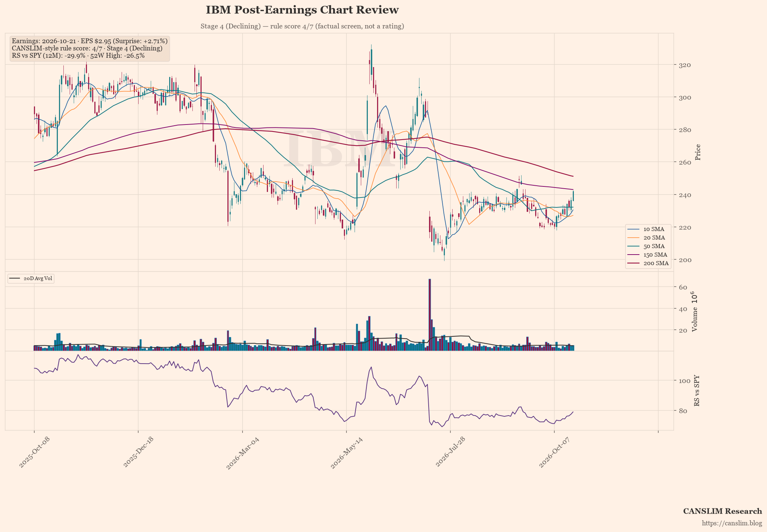Click the 100 RS tick label
This screenshot has width=767, height=532.
click(685, 381)
